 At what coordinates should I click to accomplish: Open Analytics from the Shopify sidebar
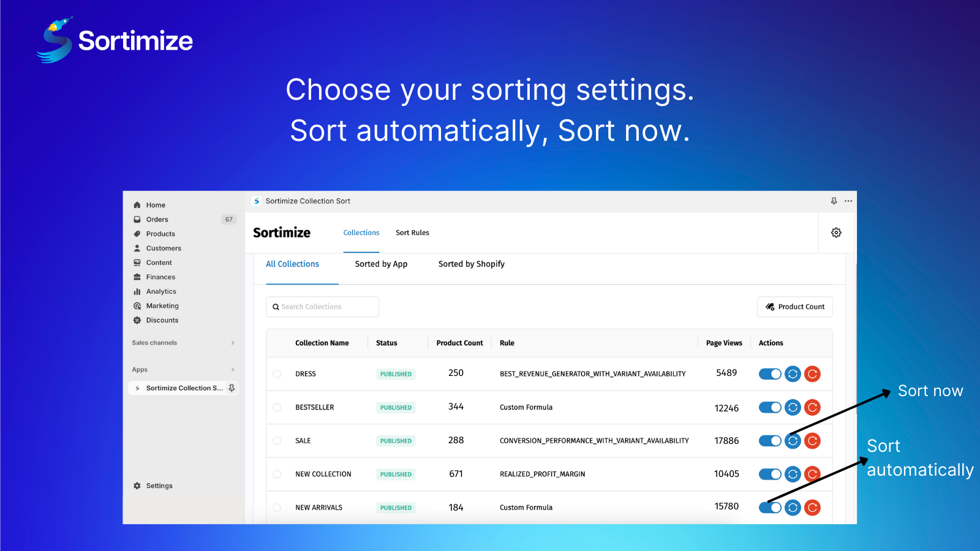pyautogui.click(x=161, y=291)
